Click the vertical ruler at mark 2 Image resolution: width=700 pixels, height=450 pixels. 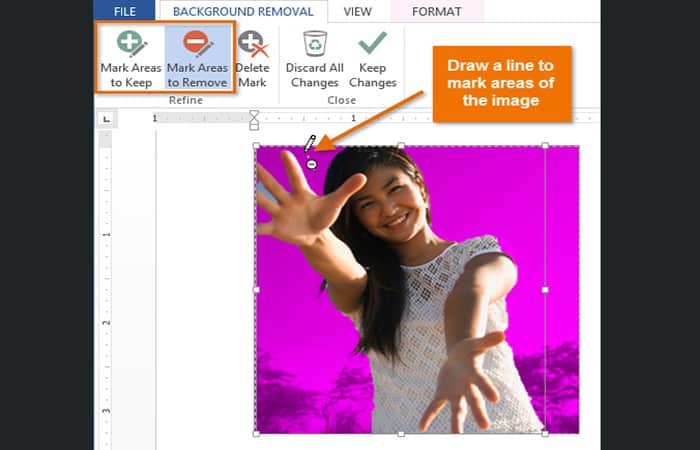pos(106,322)
